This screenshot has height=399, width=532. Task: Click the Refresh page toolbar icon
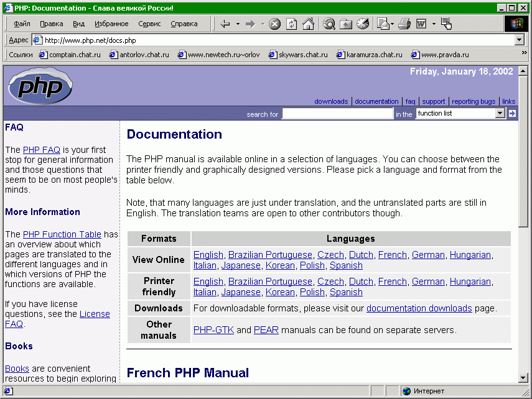pos(291,24)
